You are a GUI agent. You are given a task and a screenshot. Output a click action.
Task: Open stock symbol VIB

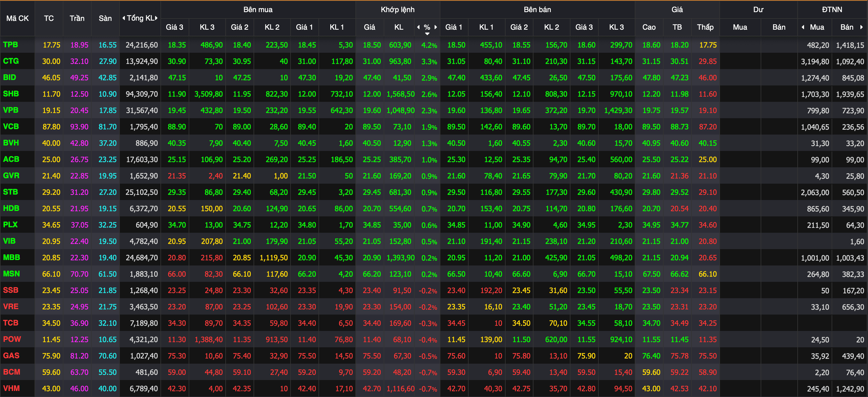9,241
